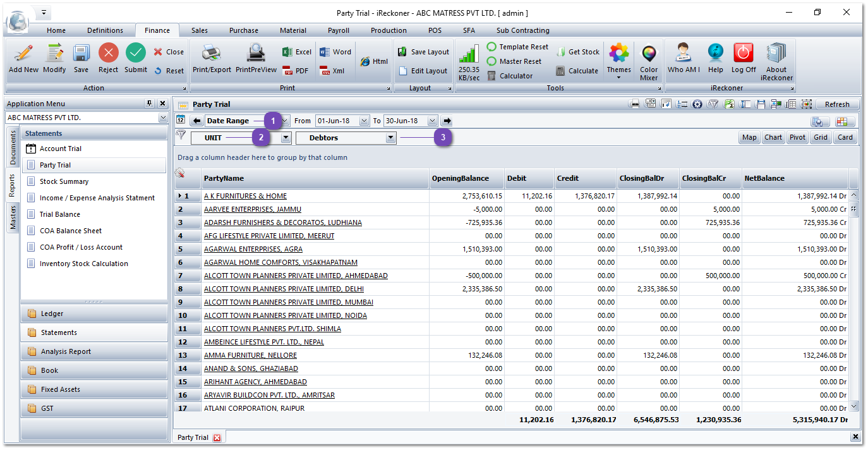Expand the From date dropdown
This screenshot has height=450, width=868.
pos(364,121)
